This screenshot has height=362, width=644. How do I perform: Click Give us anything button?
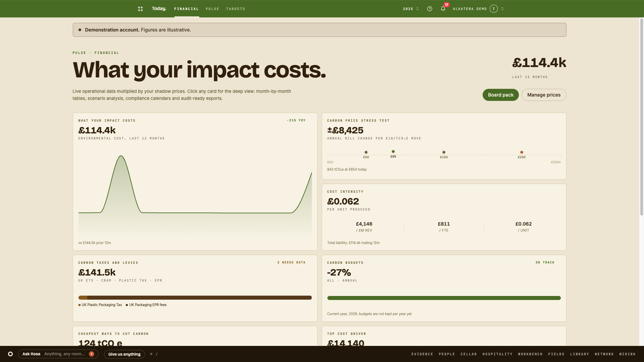tap(124, 354)
